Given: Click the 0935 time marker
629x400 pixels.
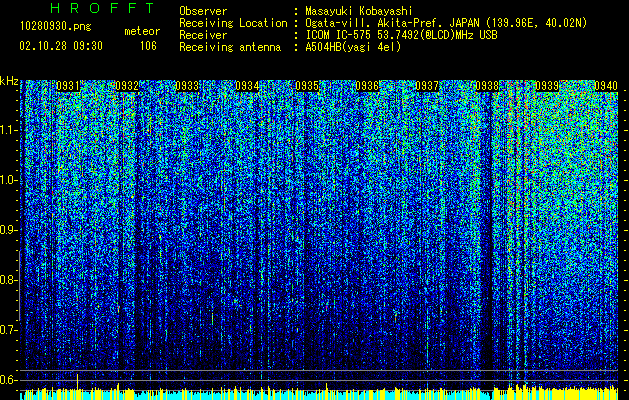Looking at the screenshot, I should [307, 86].
